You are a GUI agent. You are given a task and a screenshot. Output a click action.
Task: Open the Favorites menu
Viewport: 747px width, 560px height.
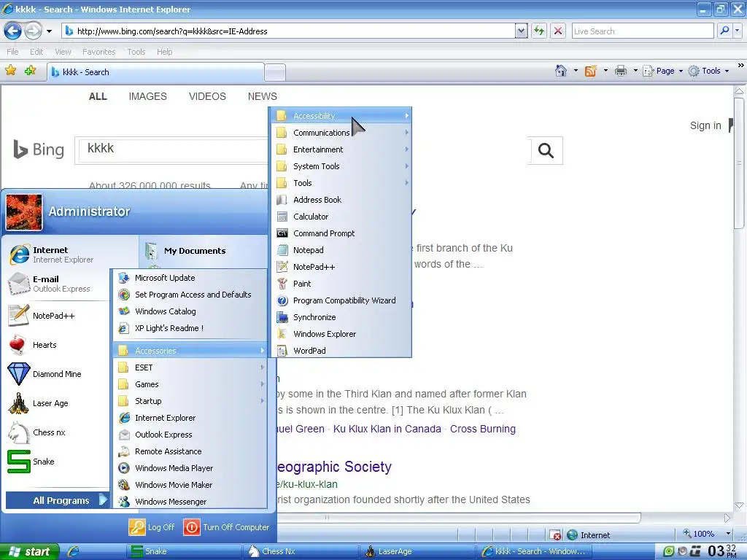[98, 52]
